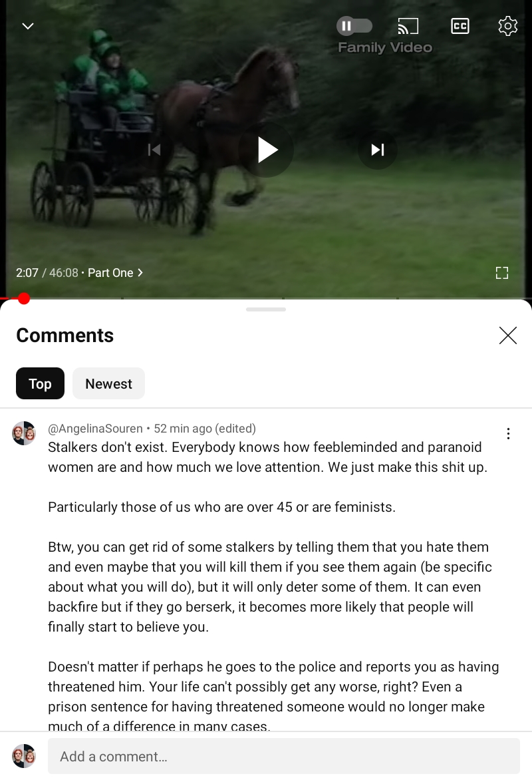Click your profile avatar beside comment box
This screenshot has width=532, height=780.
(x=24, y=756)
